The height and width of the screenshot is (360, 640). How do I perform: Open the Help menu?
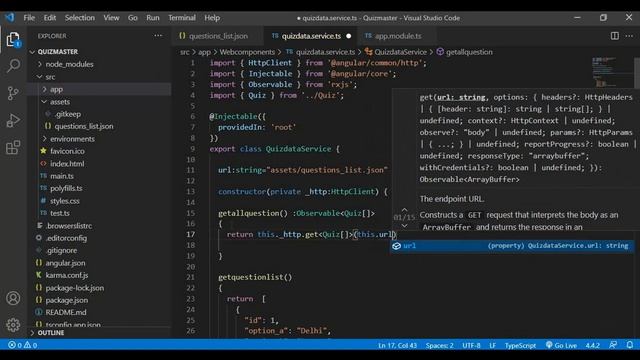pyautogui.click(x=212, y=18)
